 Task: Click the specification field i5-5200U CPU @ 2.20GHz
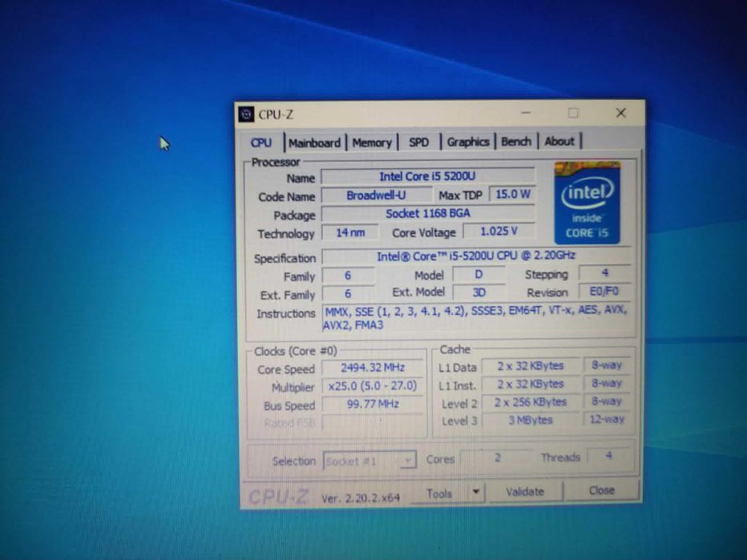(476, 256)
